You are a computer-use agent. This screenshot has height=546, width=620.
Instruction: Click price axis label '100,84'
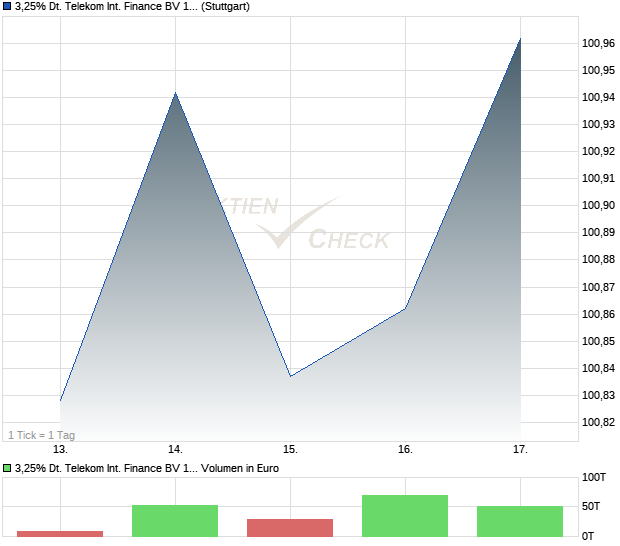598,368
